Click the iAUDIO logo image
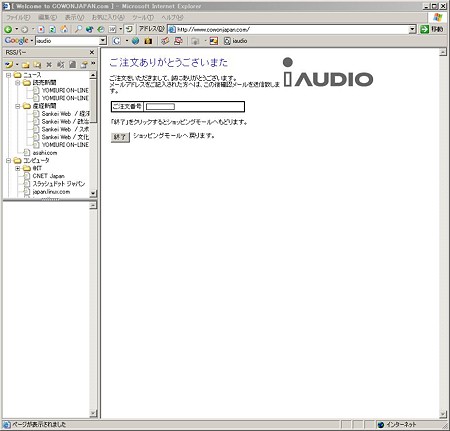 pyautogui.click(x=328, y=73)
